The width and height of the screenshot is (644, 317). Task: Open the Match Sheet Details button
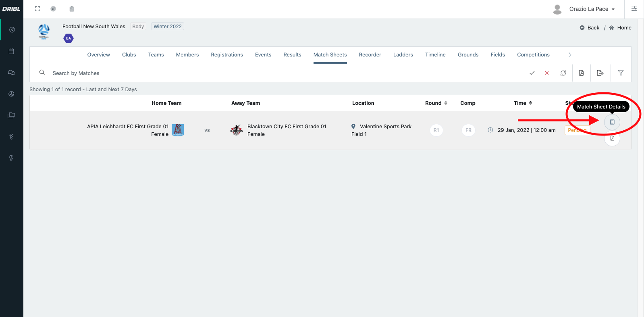[612, 122]
